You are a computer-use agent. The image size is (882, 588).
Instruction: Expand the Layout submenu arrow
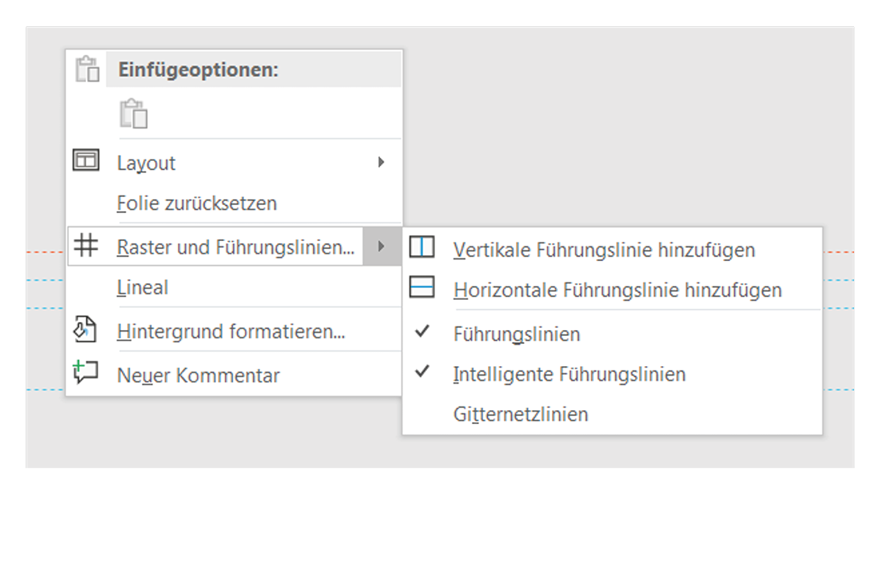pyautogui.click(x=381, y=162)
